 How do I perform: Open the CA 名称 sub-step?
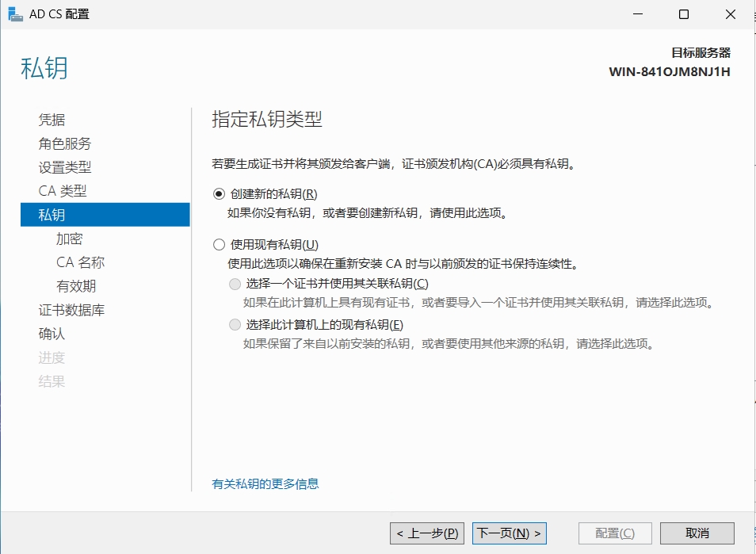pos(80,262)
